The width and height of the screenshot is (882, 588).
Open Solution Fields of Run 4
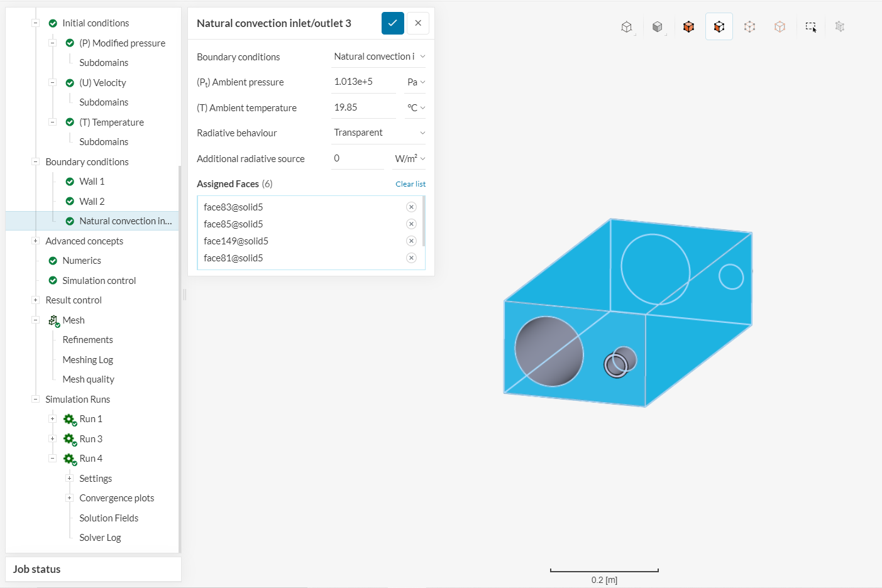109,518
